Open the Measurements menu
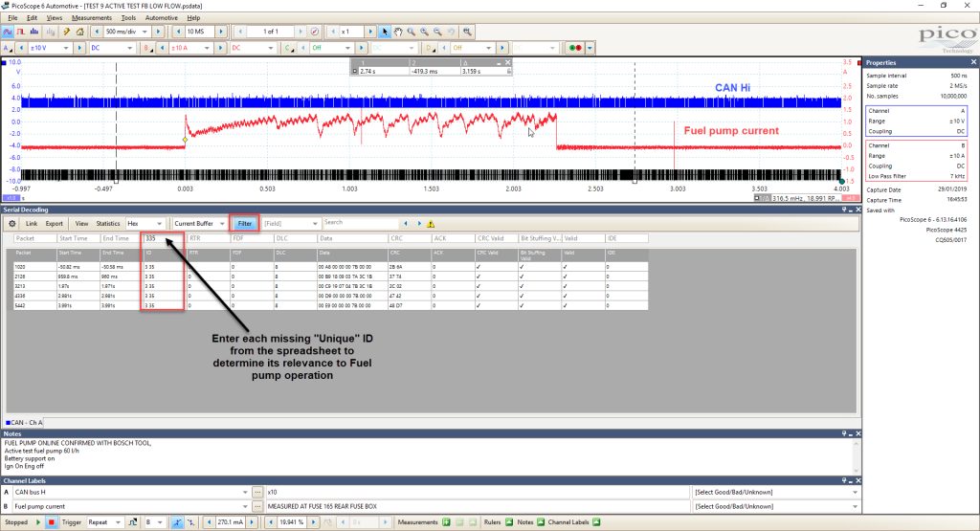Image resolution: width=980 pixels, height=531 pixels. pos(91,18)
